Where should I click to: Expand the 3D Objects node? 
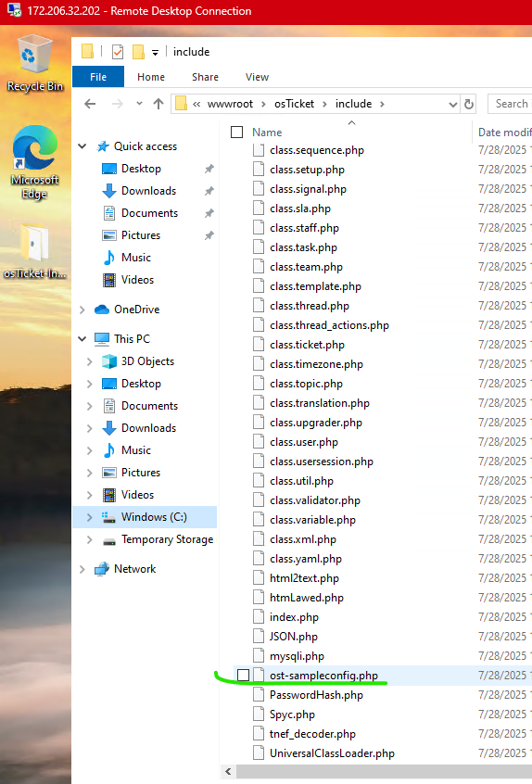(90, 361)
